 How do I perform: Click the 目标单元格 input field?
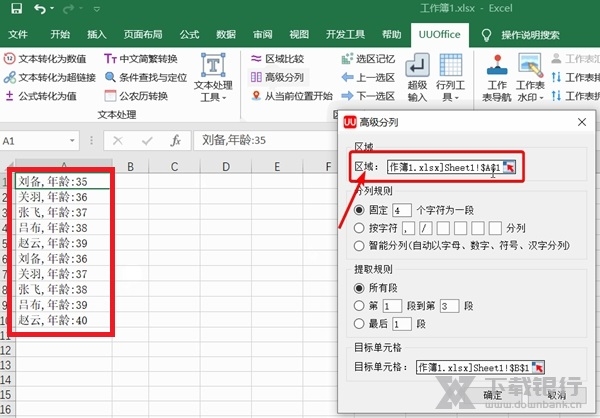point(474,367)
